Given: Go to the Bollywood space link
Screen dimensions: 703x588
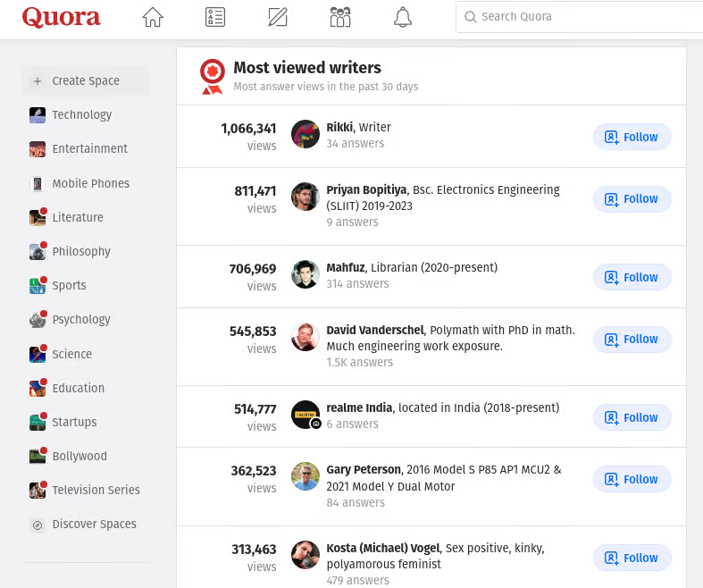Looking at the screenshot, I should coord(80,456).
